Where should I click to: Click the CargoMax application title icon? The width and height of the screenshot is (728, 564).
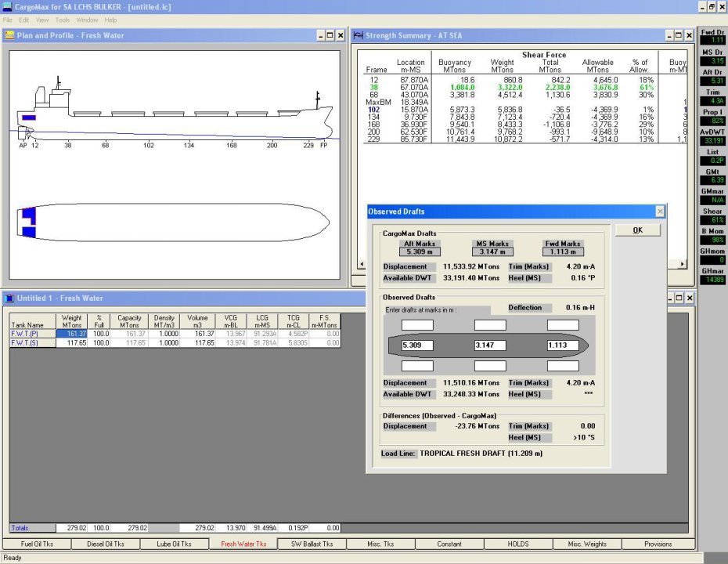point(7,6)
